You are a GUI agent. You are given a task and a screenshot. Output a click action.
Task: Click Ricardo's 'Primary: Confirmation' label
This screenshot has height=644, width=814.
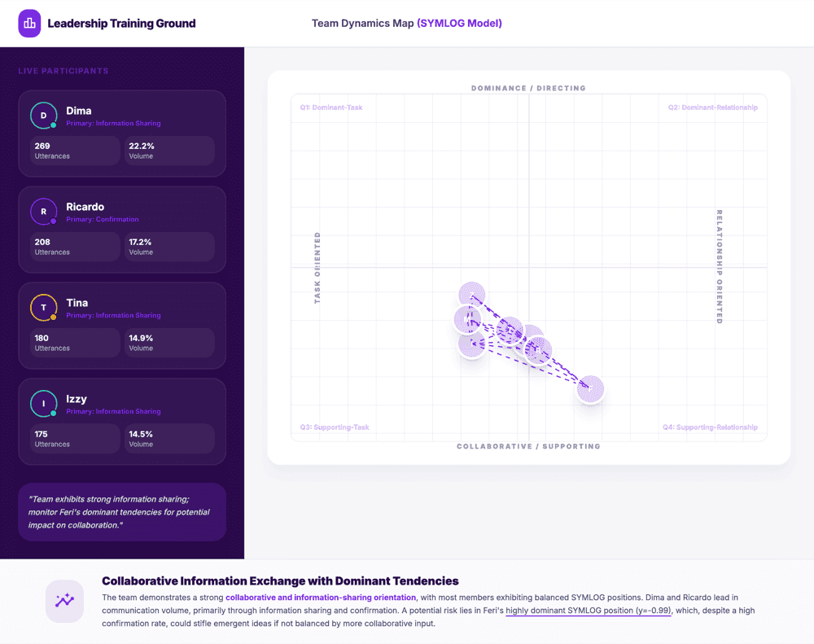click(x=103, y=219)
